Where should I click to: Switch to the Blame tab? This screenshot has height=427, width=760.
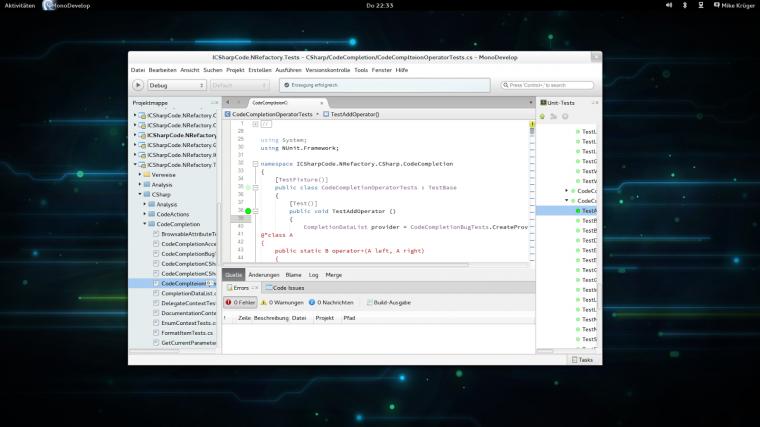[293, 275]
